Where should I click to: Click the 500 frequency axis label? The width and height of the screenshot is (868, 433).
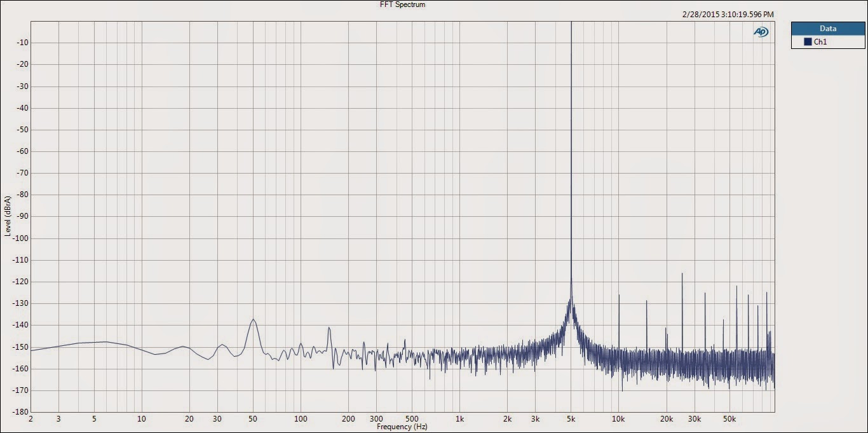pos(412,419)
